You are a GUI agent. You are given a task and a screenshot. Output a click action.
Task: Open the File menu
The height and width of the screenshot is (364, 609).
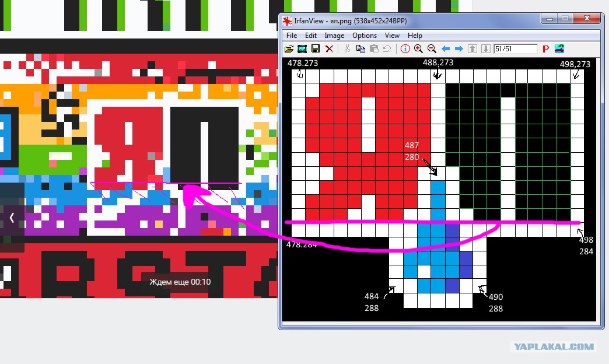[292, 36]
